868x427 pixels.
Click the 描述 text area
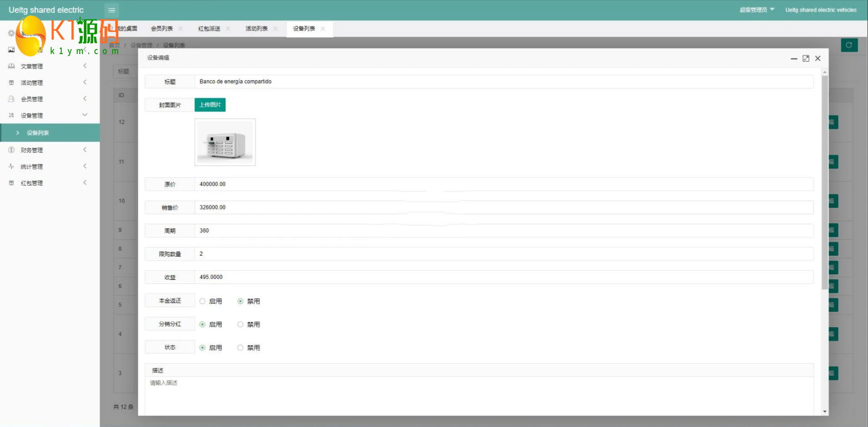[479, 396]
